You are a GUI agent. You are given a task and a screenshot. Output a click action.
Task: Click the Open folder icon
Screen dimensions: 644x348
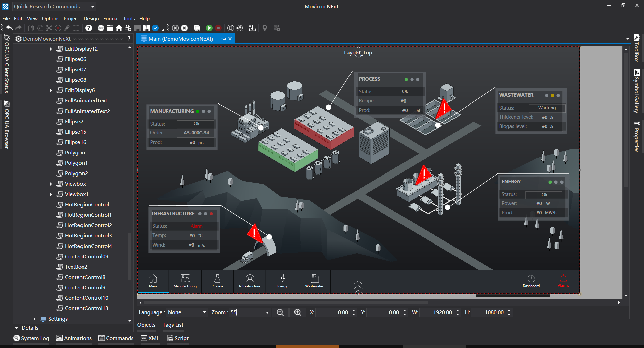point(110,28)
